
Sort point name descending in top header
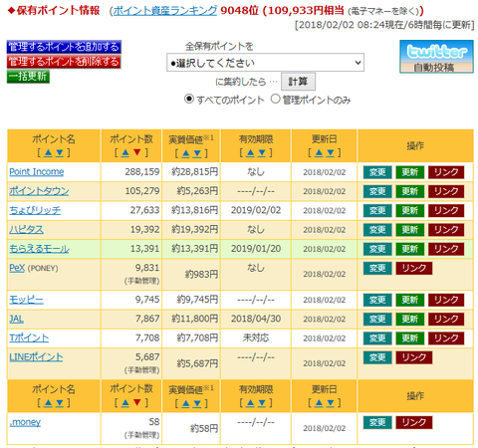click(x=60, y=152)
